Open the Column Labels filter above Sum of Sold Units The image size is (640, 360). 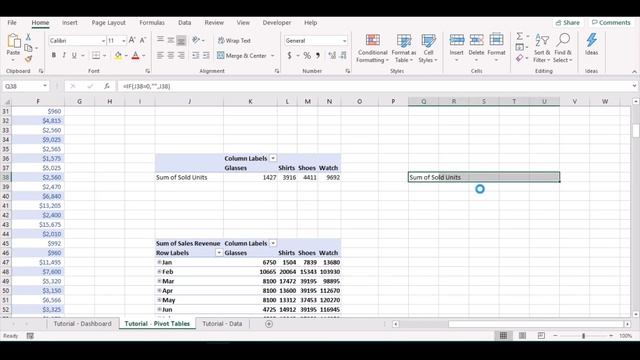point(273,158)
